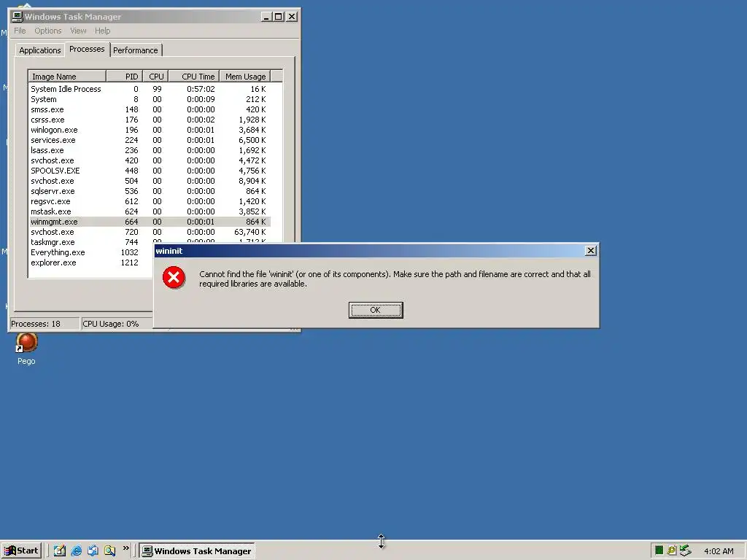Select the csrss.exe process
This screenshot has height=560, width=747.
tap(150, 120)
